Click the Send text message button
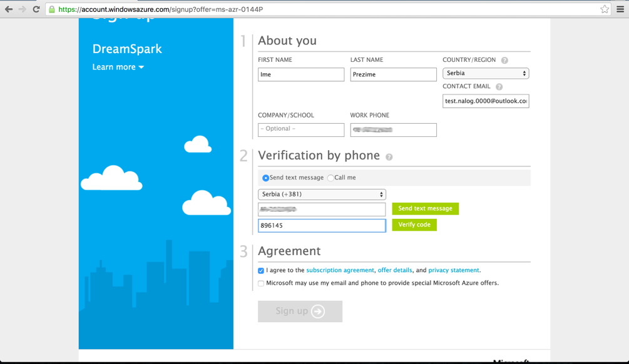This screenshot has height=364, width=629. (x=425, y=209)
